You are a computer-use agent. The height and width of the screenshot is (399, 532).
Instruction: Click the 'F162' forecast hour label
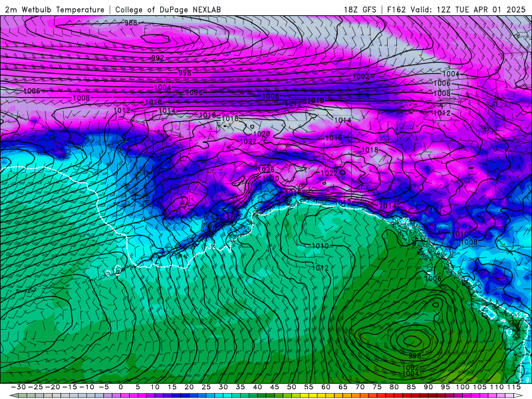coord(396,9)
